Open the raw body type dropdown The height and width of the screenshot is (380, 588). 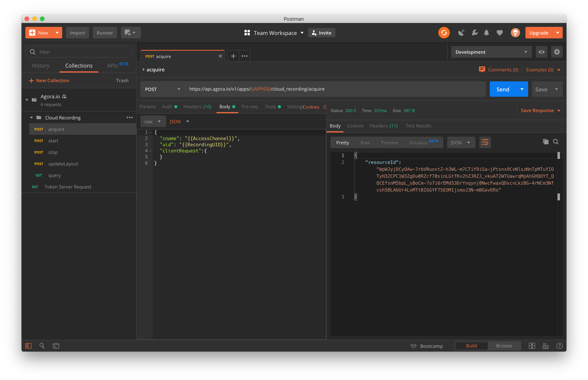coord(153,121)
